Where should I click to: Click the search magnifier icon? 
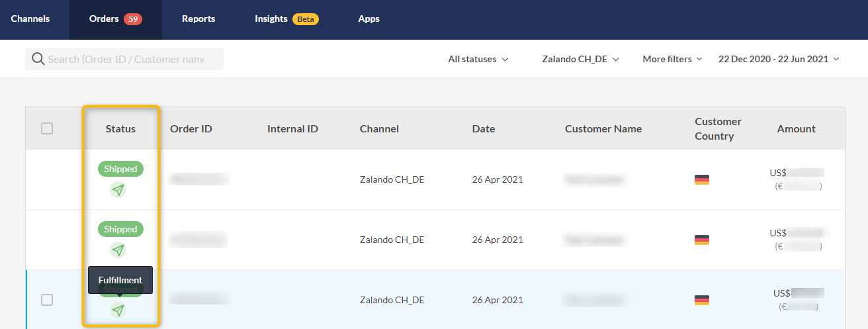38,59
